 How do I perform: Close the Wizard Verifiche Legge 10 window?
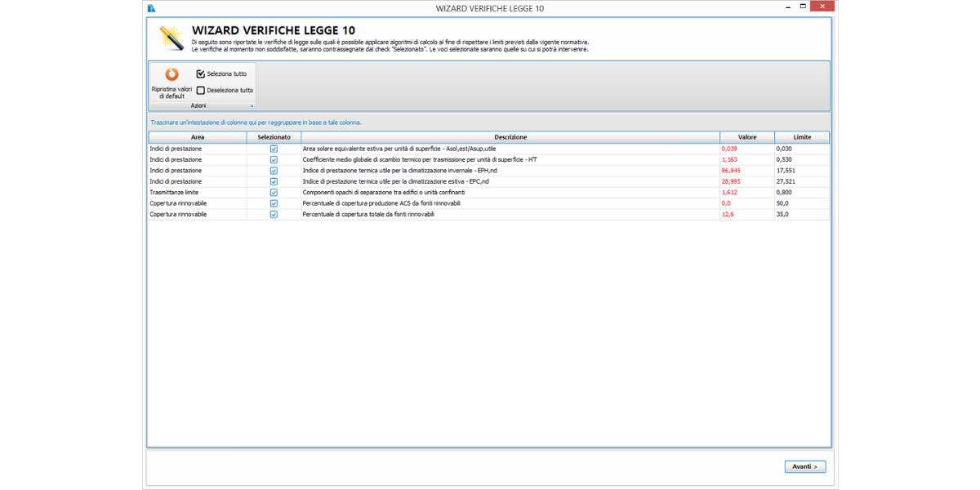pos(823,7)
